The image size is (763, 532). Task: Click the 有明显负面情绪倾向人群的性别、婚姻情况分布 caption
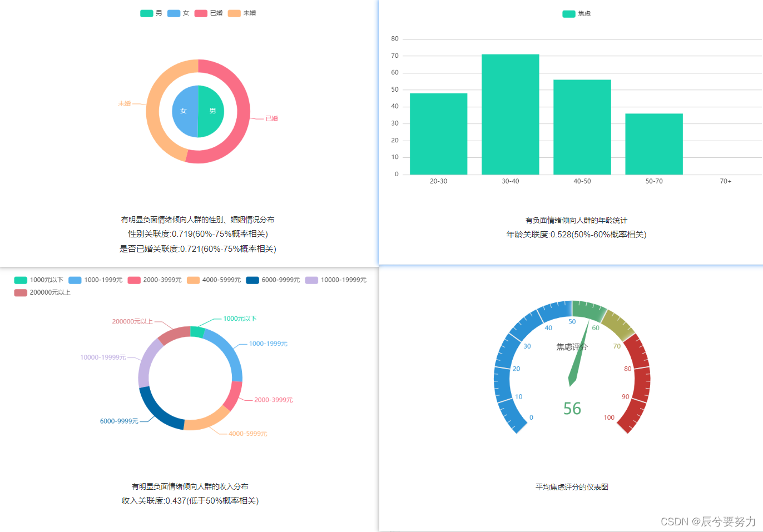[198, 220]
